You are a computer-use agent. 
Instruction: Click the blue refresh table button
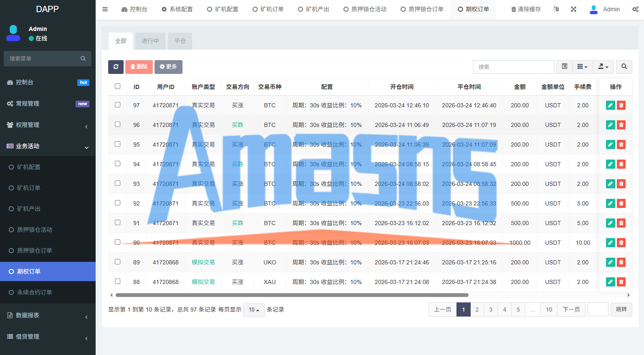point(116,67)
